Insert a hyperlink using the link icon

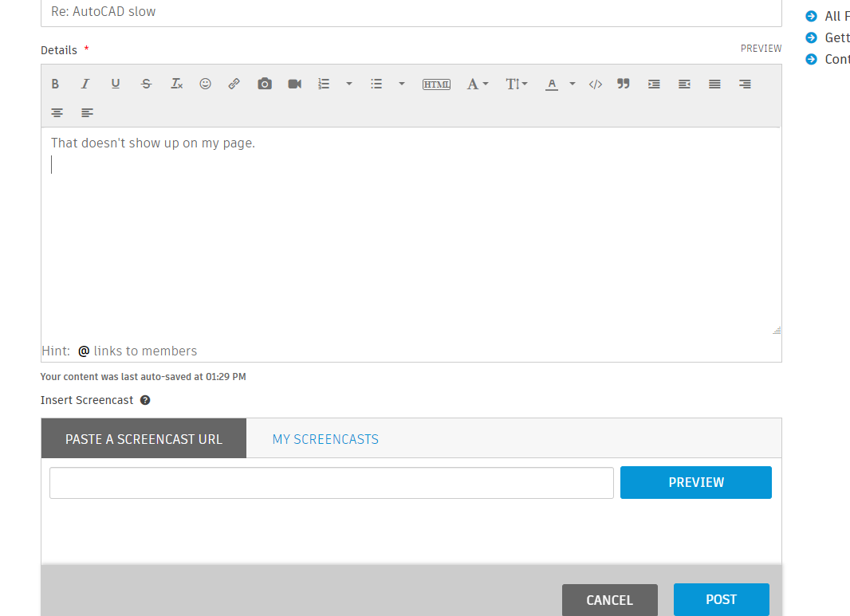tap(234, 84)
